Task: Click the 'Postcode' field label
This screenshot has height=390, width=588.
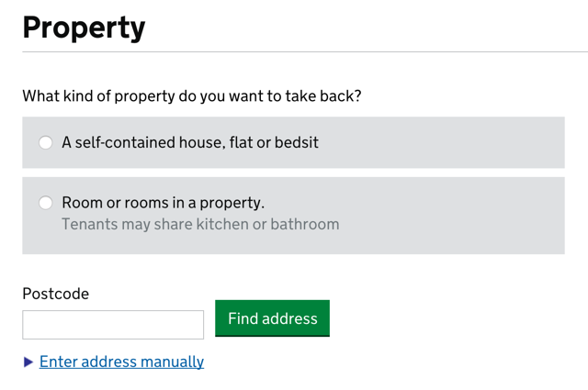Action: [x=55, y=294]
